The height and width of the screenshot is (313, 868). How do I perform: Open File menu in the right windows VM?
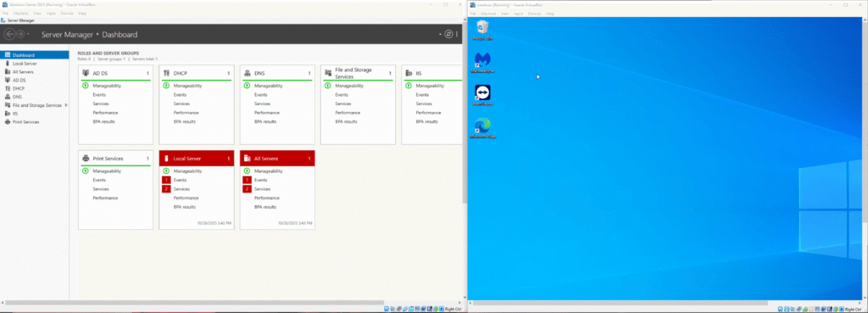point(473,14)
